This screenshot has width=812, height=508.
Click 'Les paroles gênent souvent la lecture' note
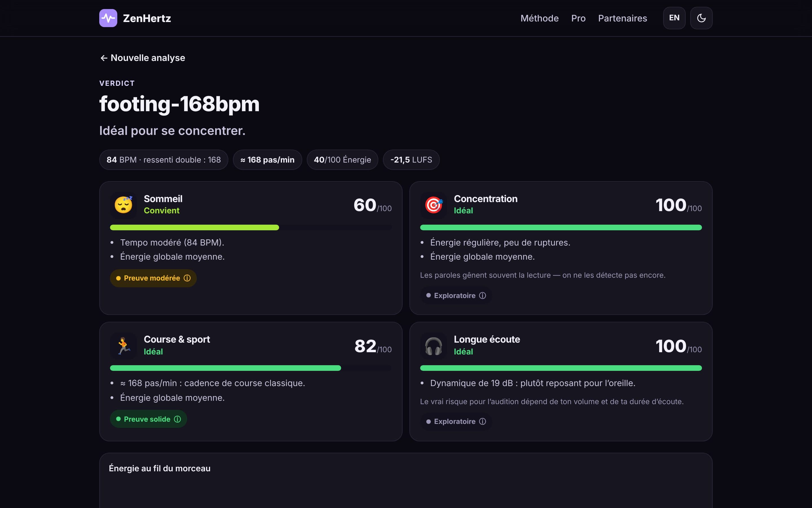pyautogui.click(x=542, y=275)
